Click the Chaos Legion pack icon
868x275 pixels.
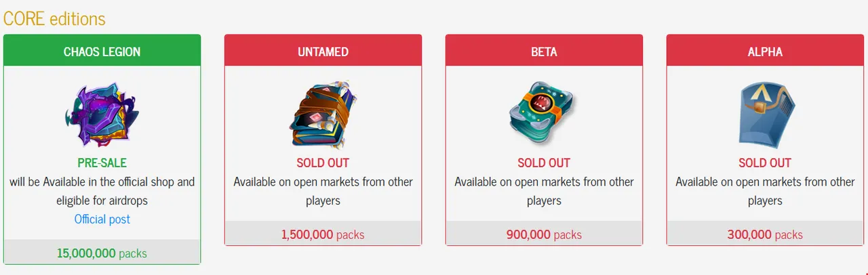point(102,115)
